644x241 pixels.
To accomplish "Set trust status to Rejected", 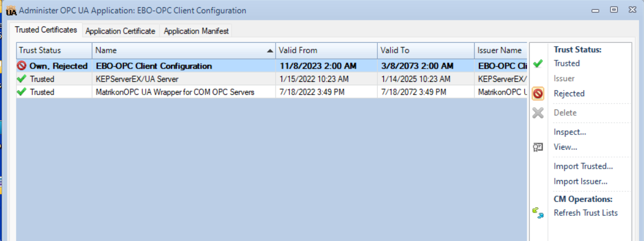I will pos(569,93).
